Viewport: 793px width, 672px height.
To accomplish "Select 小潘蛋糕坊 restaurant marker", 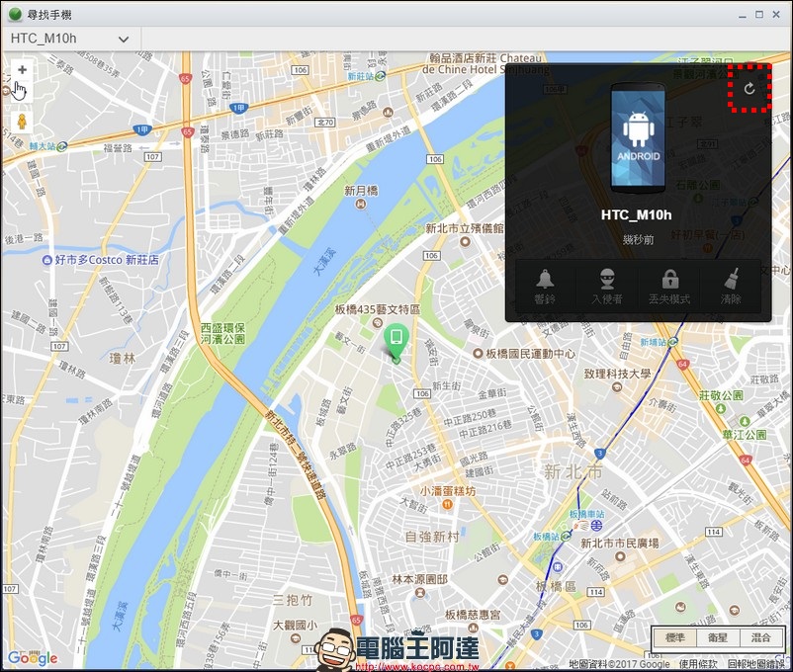I will pos(447,504).
